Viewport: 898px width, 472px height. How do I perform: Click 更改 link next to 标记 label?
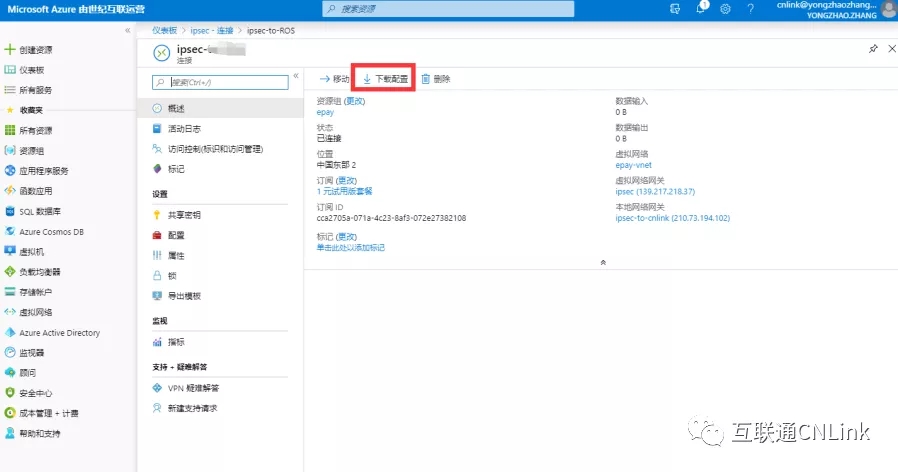point(346,237)
